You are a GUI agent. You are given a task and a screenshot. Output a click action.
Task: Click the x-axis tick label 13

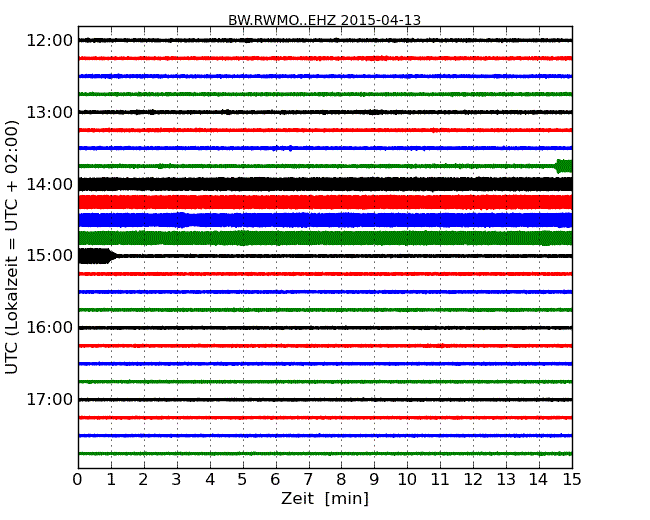(506, 480)
